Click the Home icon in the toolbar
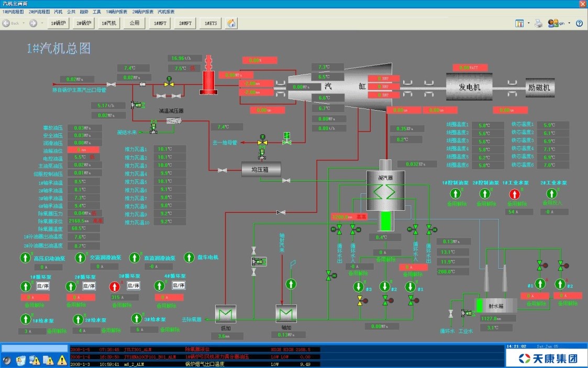The width and height of the screenshot is (588, 368). tap(231, 23)
